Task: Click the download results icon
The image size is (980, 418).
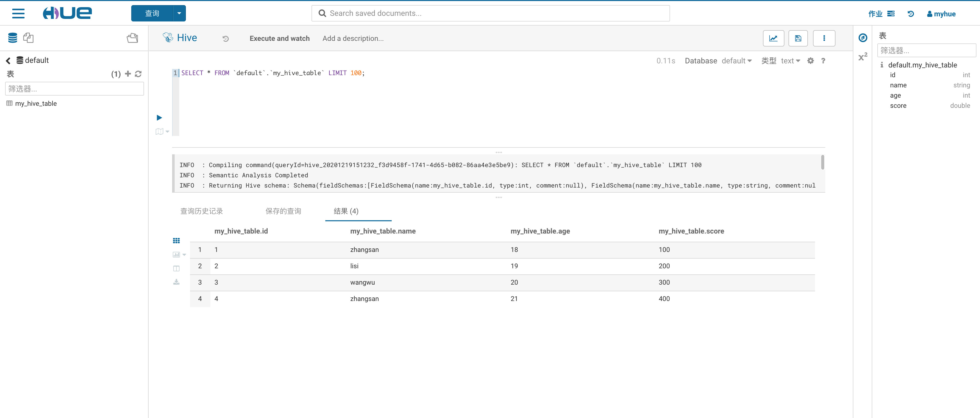Action: click(176, 282)
